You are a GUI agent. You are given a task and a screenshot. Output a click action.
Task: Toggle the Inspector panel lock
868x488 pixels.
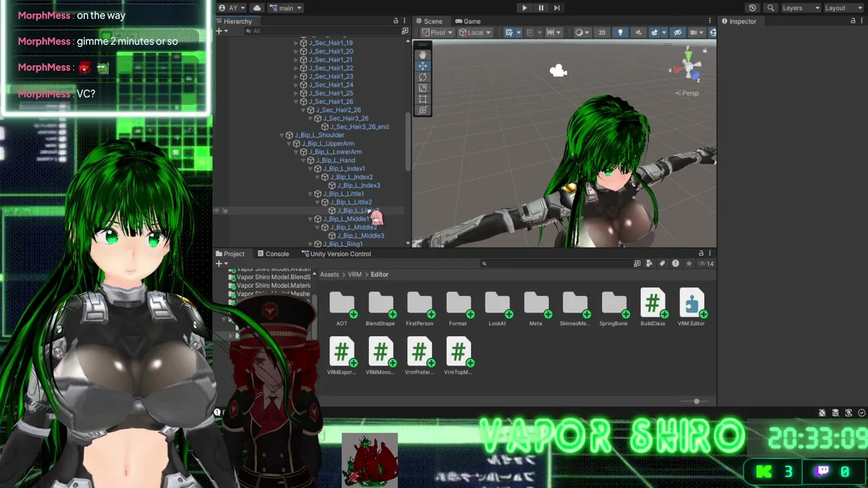[853, 21]
